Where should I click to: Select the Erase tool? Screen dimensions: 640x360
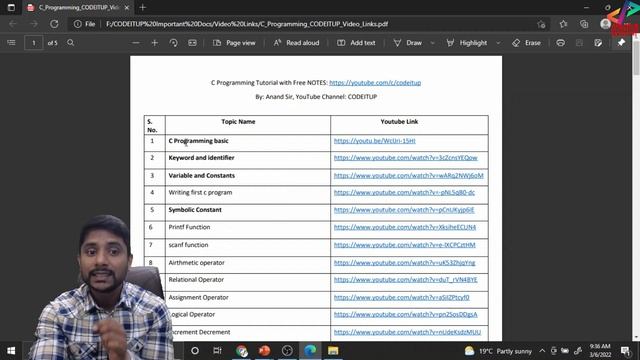526,42
